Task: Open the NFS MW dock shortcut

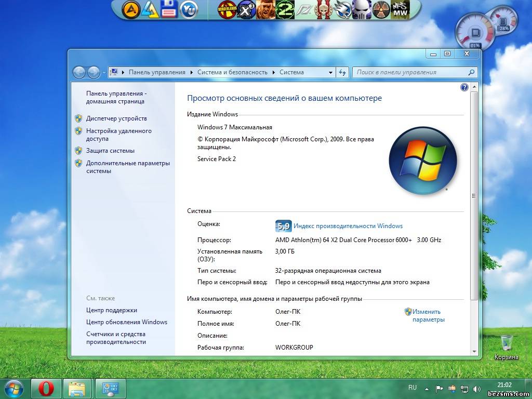Action: [400, 9]
